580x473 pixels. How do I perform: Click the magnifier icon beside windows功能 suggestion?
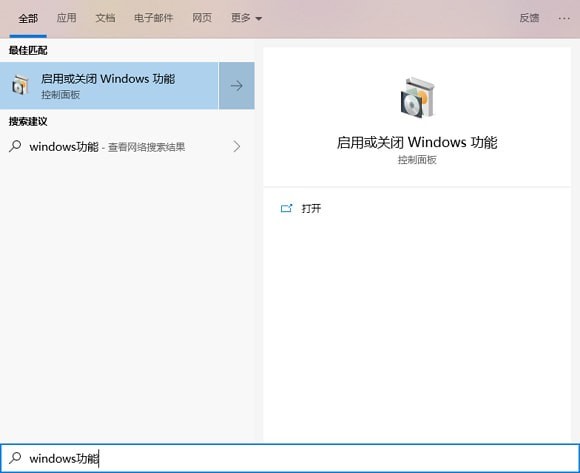click(x=15, y=146)
